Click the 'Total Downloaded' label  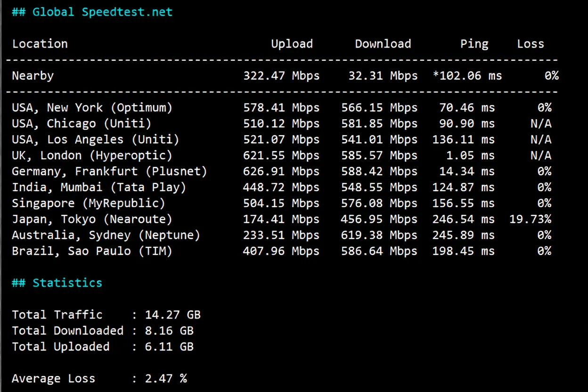coord(68,331)
